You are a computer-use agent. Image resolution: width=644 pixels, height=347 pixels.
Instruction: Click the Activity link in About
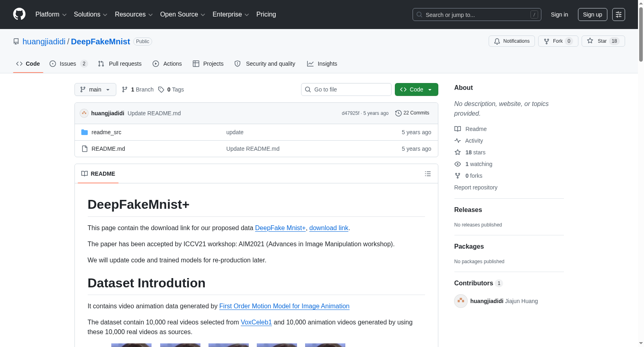pos(474,141)
